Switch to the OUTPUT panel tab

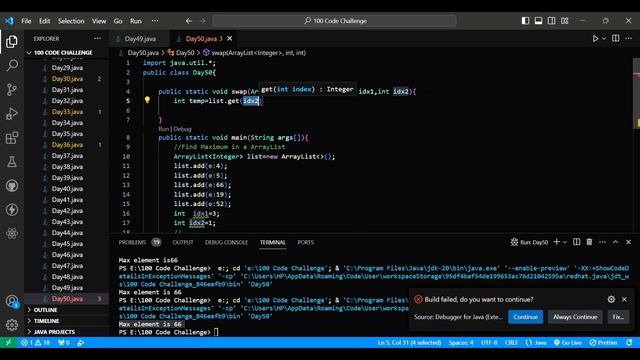(183, 242)
